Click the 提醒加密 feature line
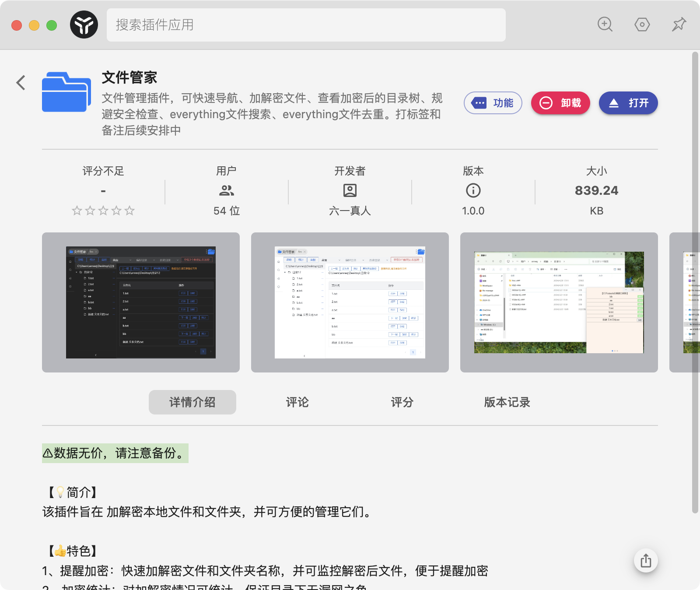This screenshot has height=590, width=700. 265,571
